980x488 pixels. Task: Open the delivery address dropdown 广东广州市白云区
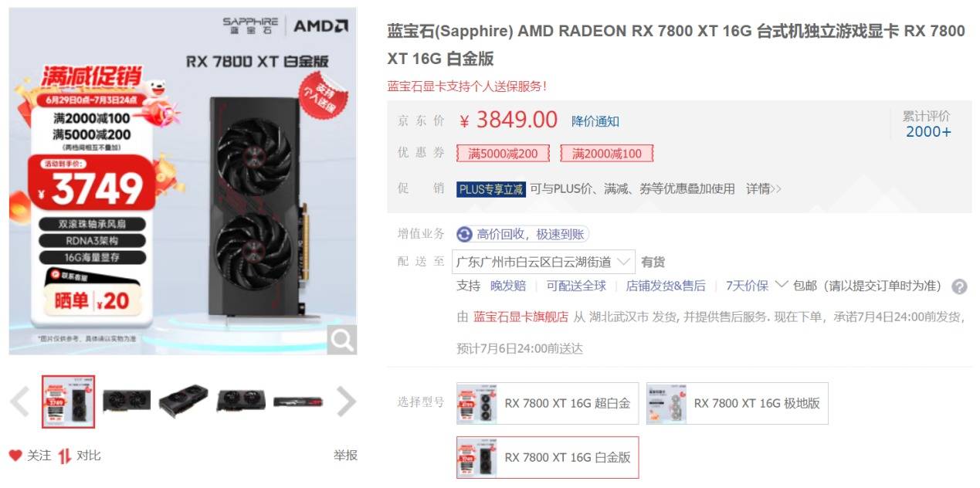pyautogui.click(x=544, y=262)
